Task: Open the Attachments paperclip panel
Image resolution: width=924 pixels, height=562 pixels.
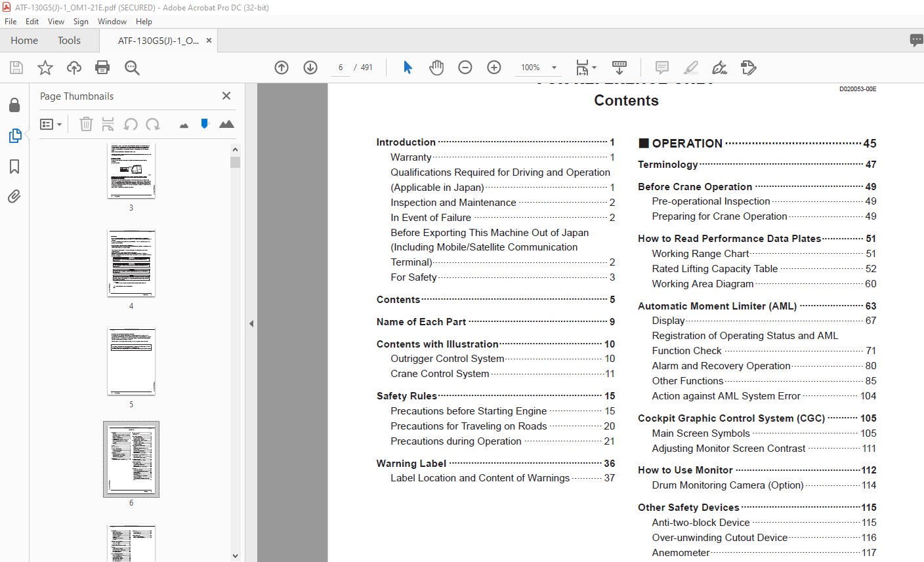Action: (14, 197)
